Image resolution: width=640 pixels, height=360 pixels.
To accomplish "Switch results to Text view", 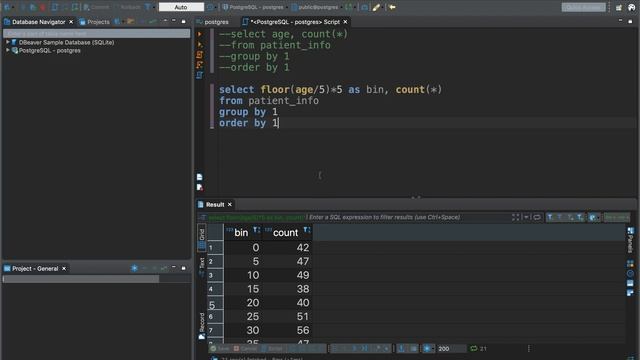I will pyautogui.click(x=202, y=266).
